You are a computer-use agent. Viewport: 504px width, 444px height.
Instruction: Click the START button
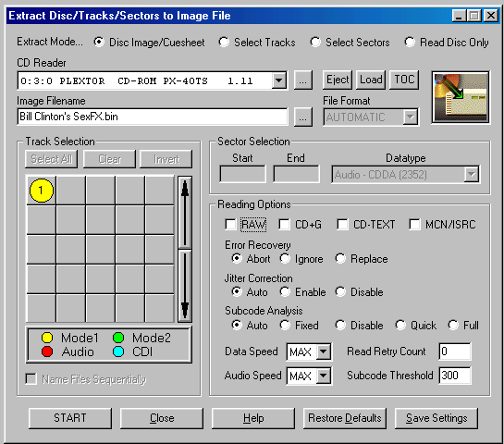[x=70, y=418]
